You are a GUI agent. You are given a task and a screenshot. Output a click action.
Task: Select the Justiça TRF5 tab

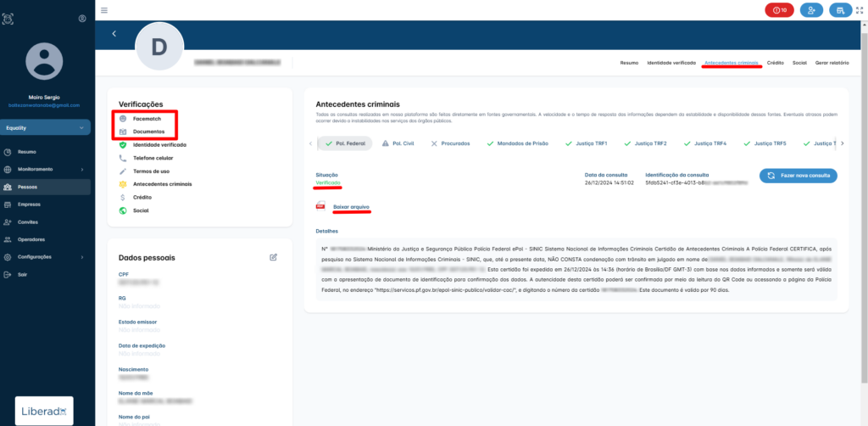tap(765, 143)
